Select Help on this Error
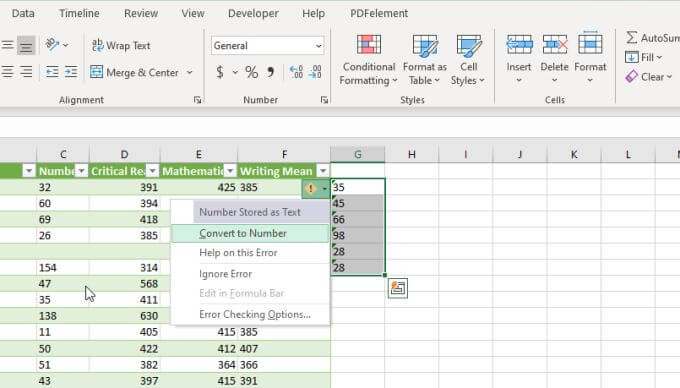The width and height of the screenshot is (680, 388). click(x=250, y=253)
